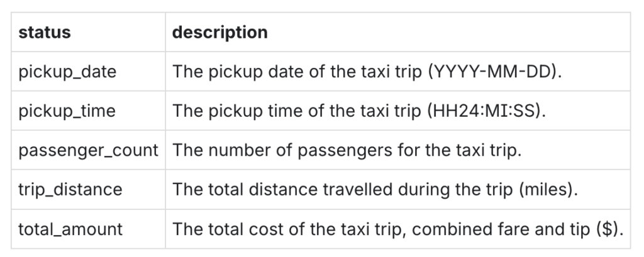Viewport: 644px width, 257px height.
Task: Click the pickup time description text
Action: tap(359, 111)
